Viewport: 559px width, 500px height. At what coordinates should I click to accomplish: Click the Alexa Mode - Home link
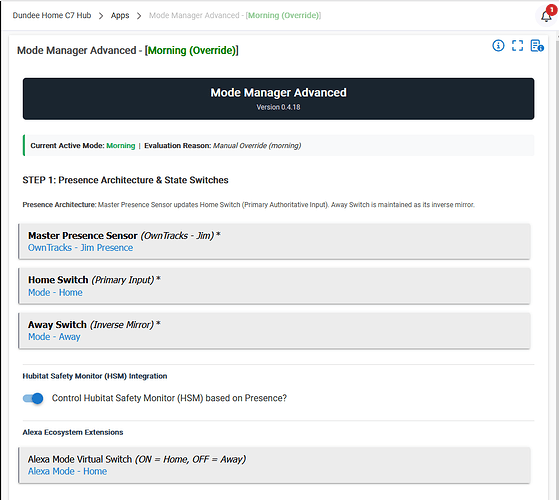coord(67,471)
